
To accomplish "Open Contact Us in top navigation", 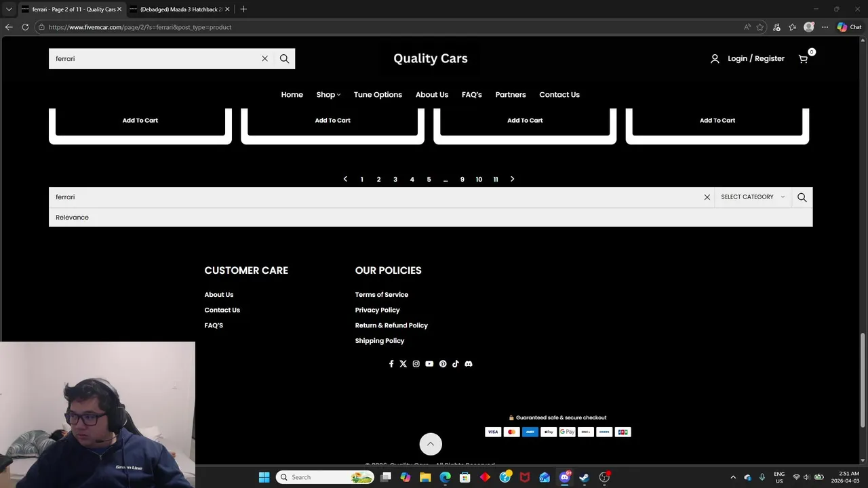I will point(559,95).
